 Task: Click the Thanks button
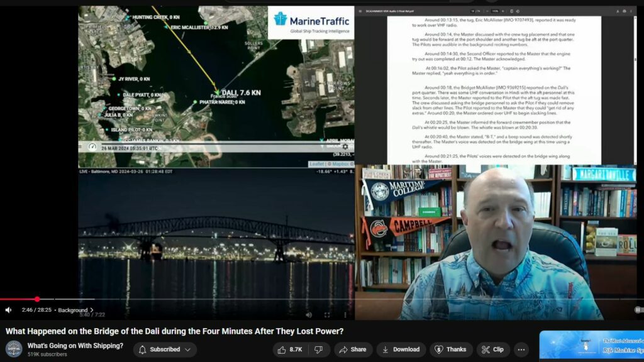pyautogui.click(x=451, y=349)
